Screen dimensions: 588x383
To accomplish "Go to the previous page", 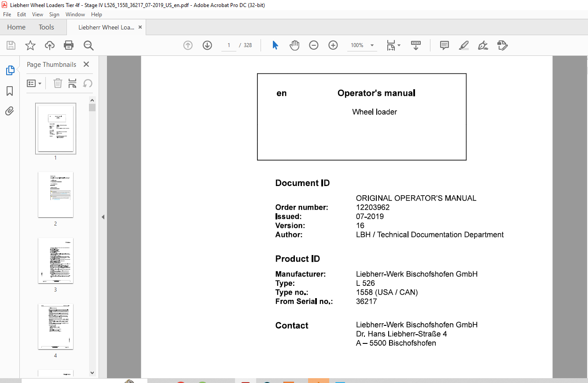I will click(x=188, y=45).
